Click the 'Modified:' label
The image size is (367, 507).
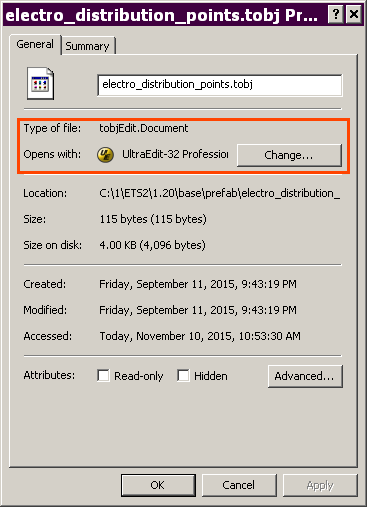pyautogui.click(x=45, y=310)
